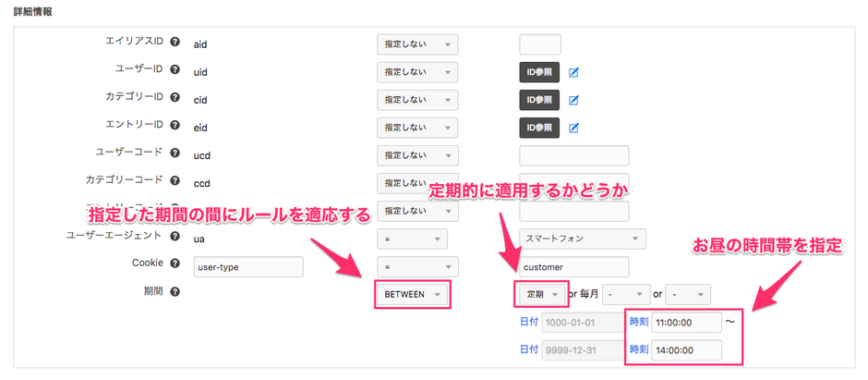This screenshot has height=380, width=868.
Task: Click help icon next to ユーザーコード
Action: (x=175, y=153)
